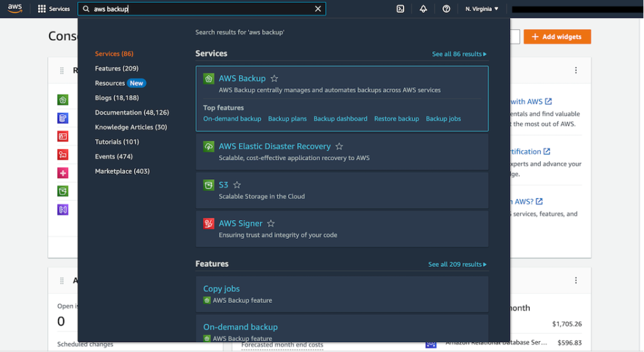This screenshot has height=352, width=644.
Task: Open AWS Elastic Disaster Recovery link
Action: coord(275,146)
